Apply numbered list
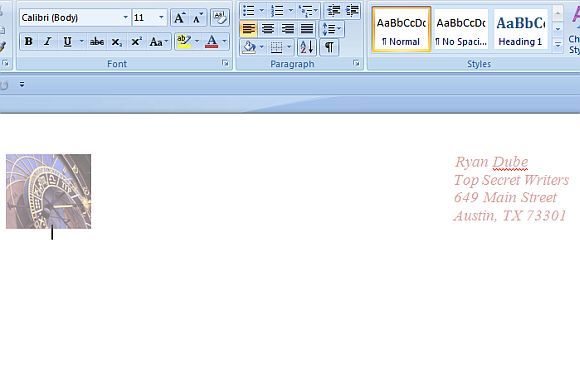Image resolution: width=580 pixels, height=392 pixels. click(277, 11)
